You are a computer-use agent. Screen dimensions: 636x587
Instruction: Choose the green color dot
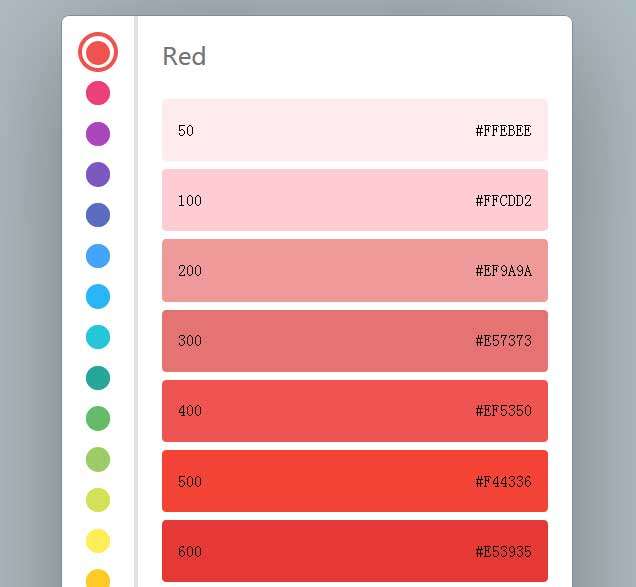click(x=98, y=418)
